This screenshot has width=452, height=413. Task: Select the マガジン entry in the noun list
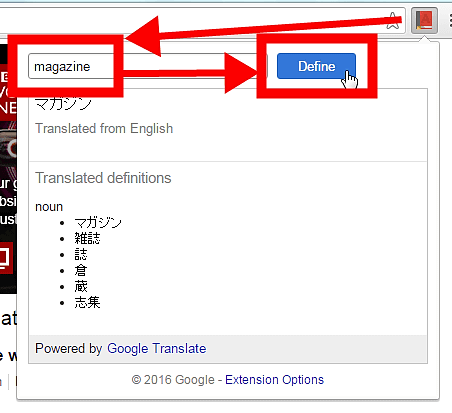tap(98, 223)
